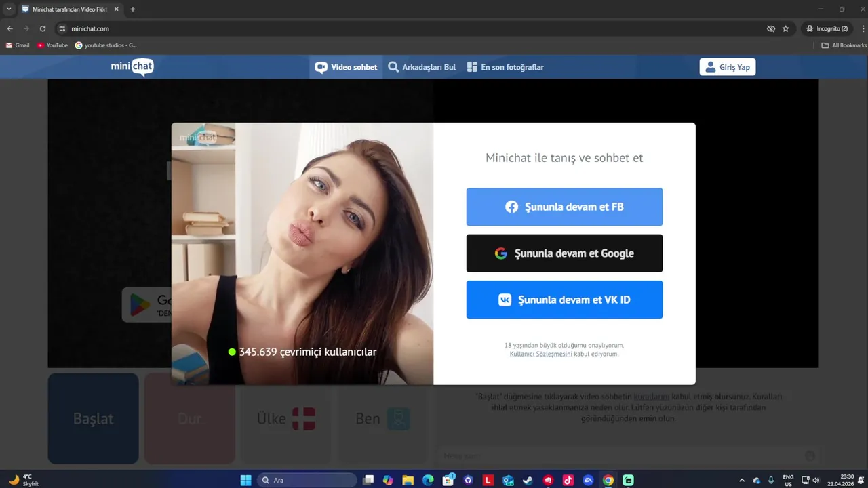Click the eye-slash tracking protection icon
The height and width of the screenshot is (488, 868).
coord(770,28)
